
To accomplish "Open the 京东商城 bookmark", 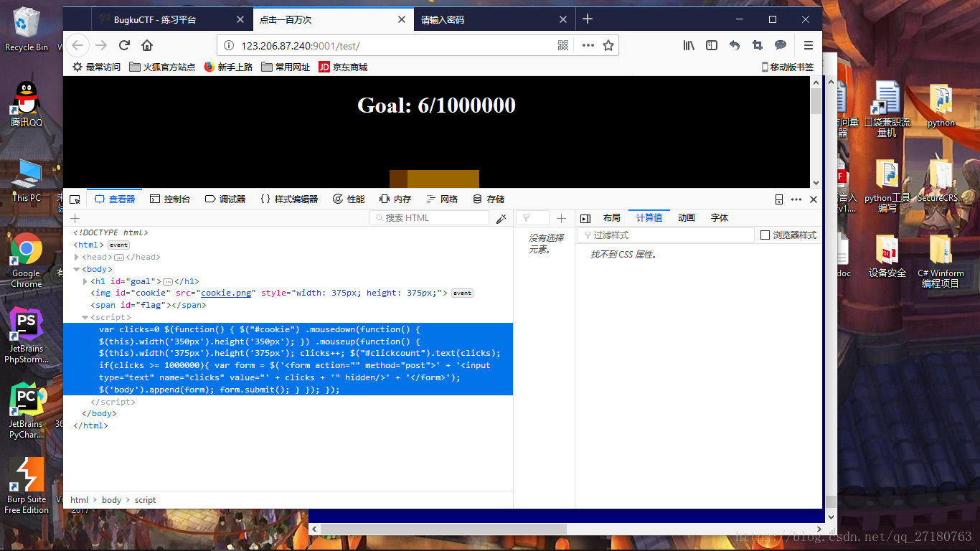I will 343,67.
